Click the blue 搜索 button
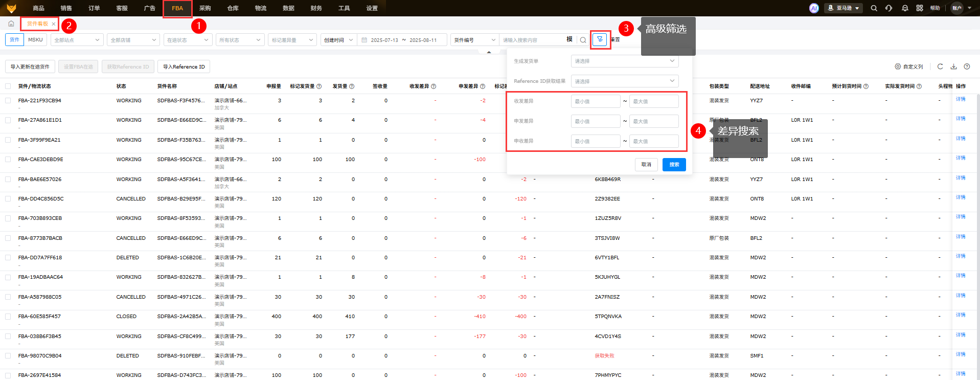 [674, 165]
